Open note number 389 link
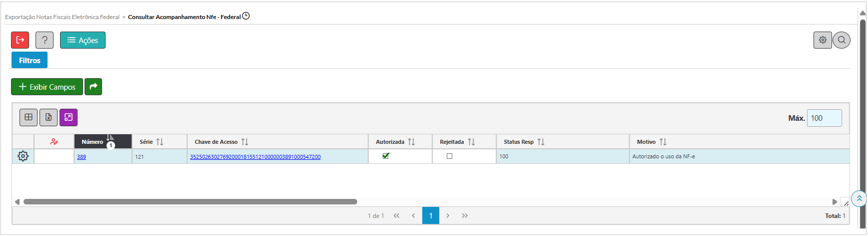The width and height of the screenshot is (868, 236). click(x=82, y=157)
